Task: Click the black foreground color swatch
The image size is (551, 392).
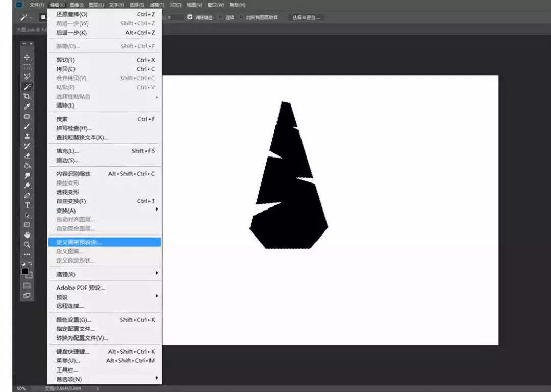Action: [x=25, y=271]
